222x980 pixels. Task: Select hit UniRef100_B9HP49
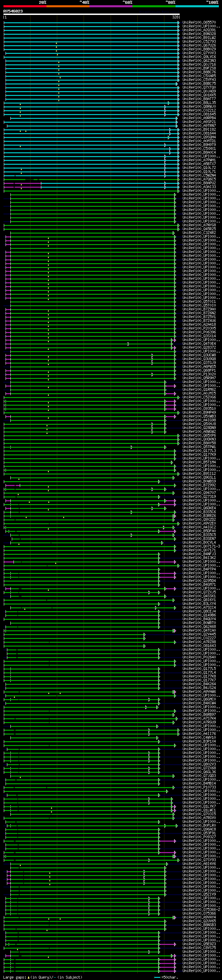pyautogui.click(x=199, y=412)
